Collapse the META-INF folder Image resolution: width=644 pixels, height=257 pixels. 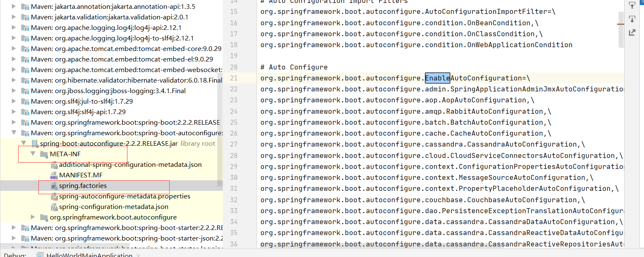[x=33, y=154]
